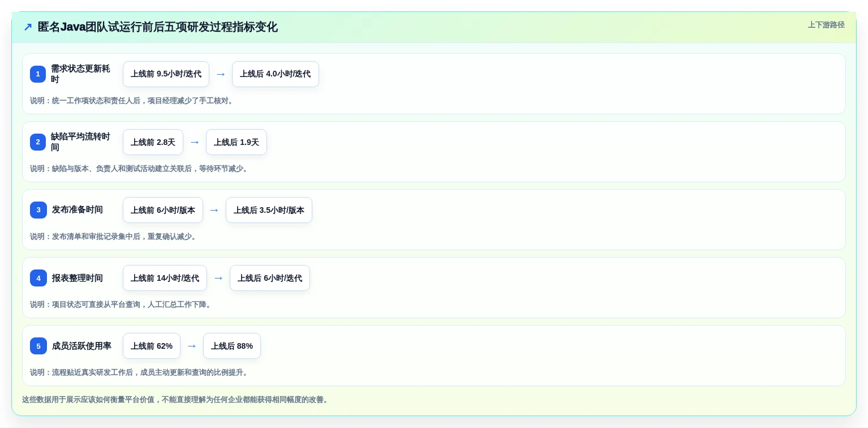The image size is (868, 428).
Task: Click the 上线前 2.8天 chip
Action: click(x=153, y=142)
